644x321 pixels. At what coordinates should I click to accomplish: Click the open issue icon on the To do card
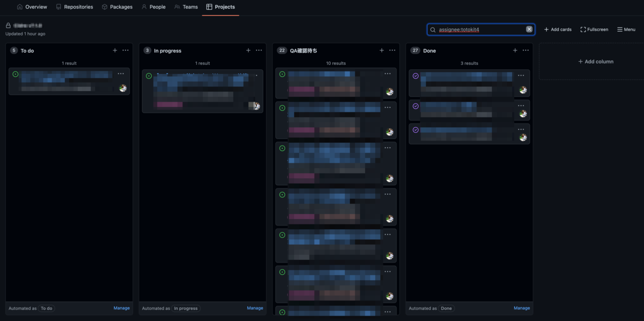[16, 75]
